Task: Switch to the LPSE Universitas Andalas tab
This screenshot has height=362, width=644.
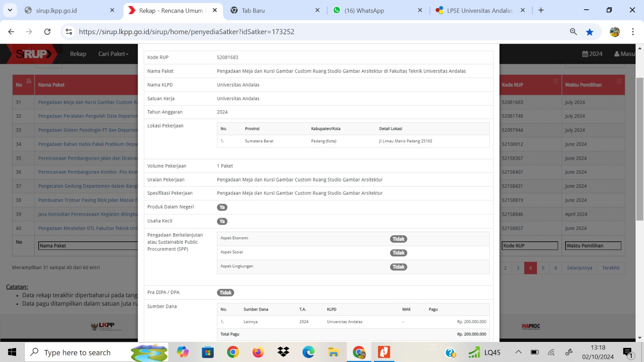Action: pos(479,10)
